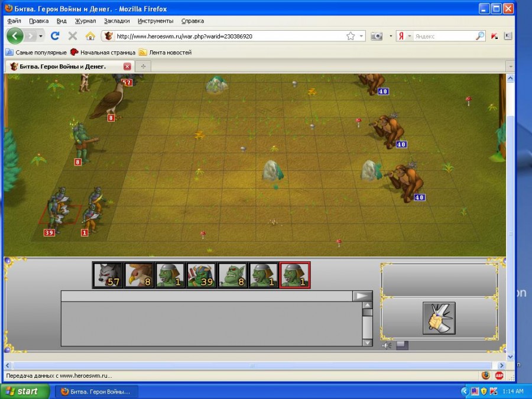Open the Журнал menu
This screenshot has width=532, height=399.
click(x=86, y=21)
